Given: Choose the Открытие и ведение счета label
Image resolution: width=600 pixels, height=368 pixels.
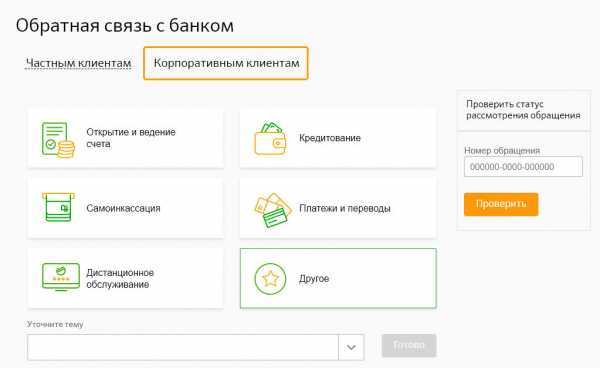Looking at the screenshot, I should (x=131, y=138).
